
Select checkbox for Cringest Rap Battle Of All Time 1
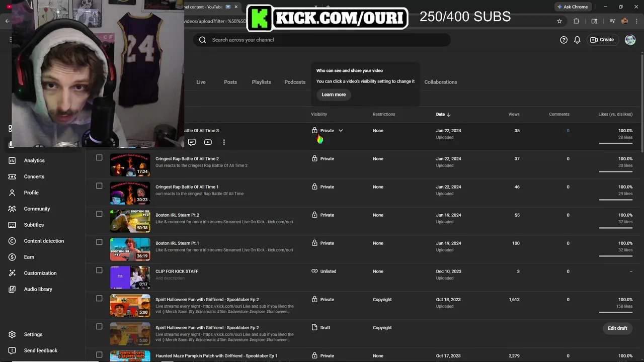pyautogui.click(x=99, y=186)
